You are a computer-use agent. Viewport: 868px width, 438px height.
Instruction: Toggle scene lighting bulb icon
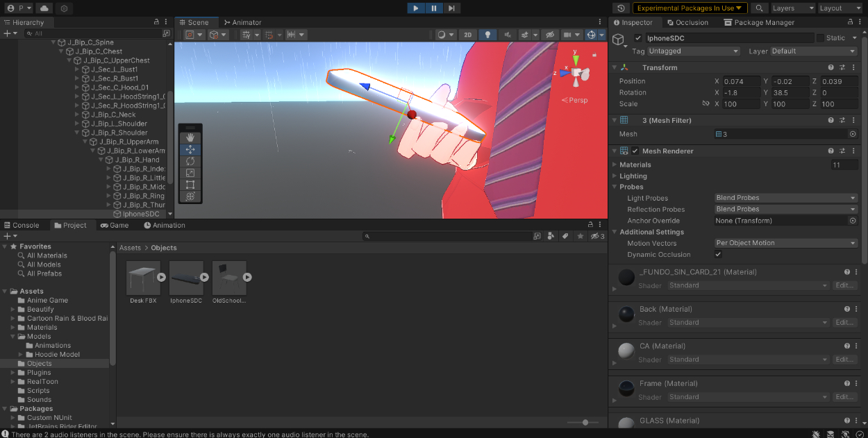487,35
